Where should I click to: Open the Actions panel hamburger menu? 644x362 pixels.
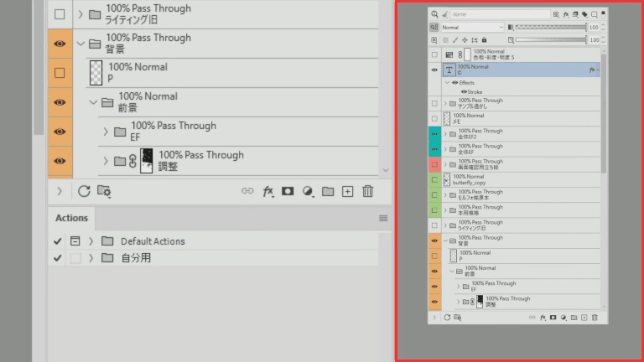[x=383, y=219]
